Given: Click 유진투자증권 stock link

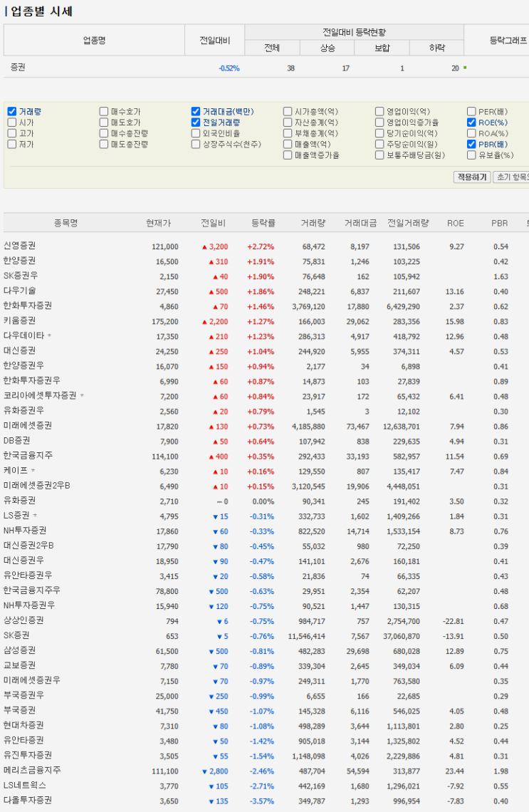Looking at the screenshot, I should pos(28,756).
